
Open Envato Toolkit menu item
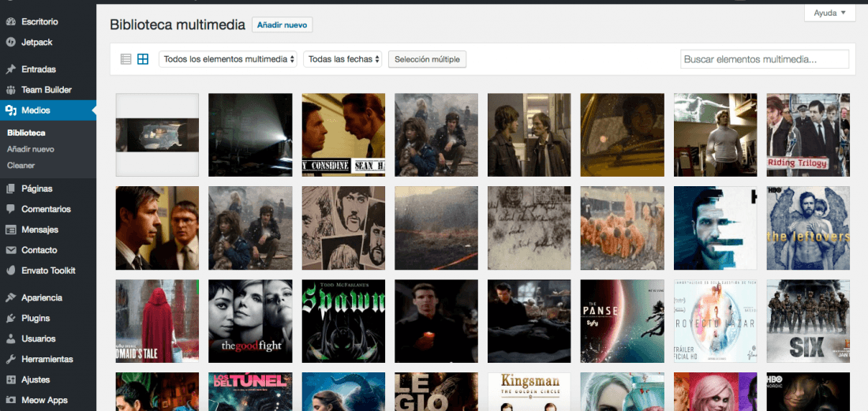[48, 271]
